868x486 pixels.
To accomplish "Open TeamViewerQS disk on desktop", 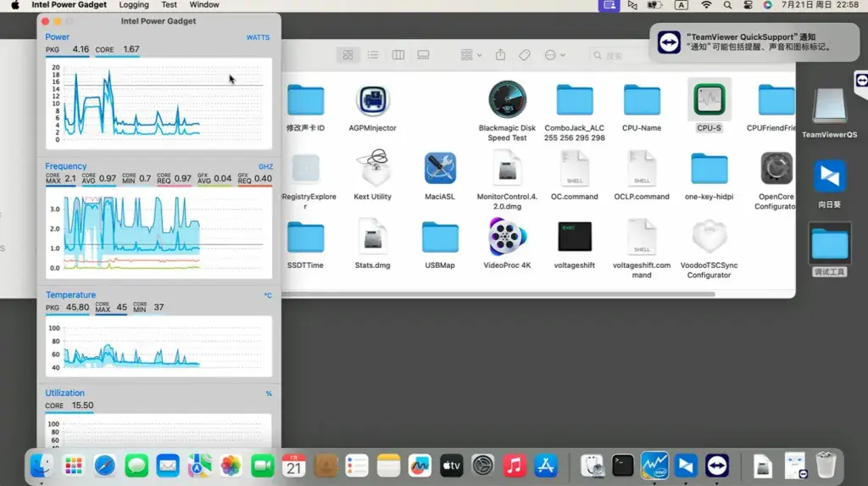I will tap(829, 106).
